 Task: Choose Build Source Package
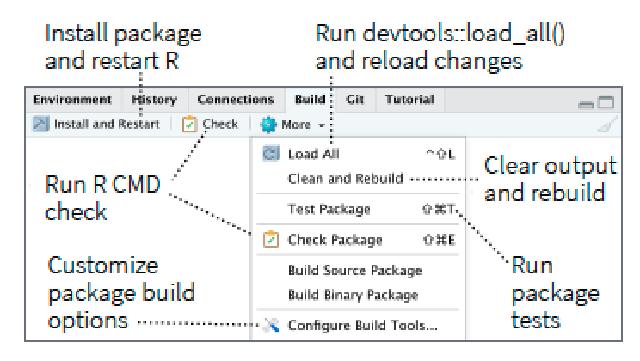click(x=357, y=270)
